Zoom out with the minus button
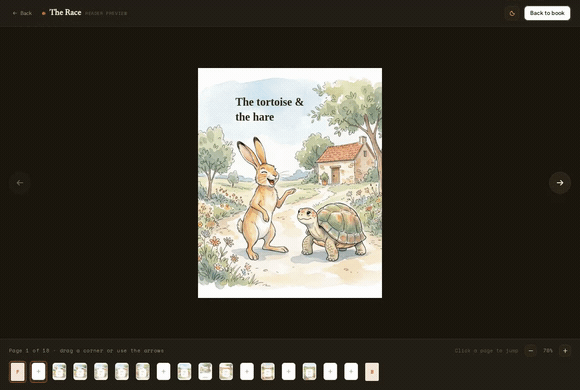 click(531, 350)
